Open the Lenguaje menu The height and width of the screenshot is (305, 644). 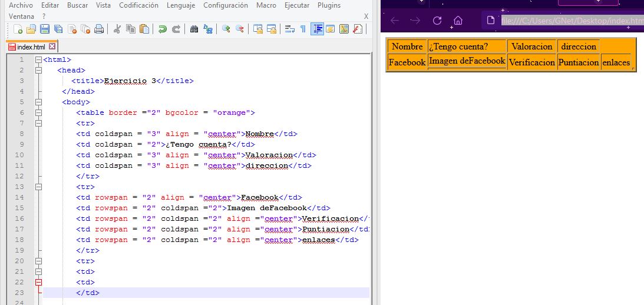point(181,5)
